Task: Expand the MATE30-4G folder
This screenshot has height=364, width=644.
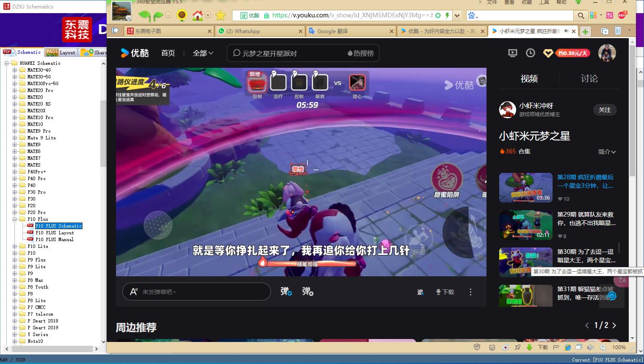Action: [15, 70]
